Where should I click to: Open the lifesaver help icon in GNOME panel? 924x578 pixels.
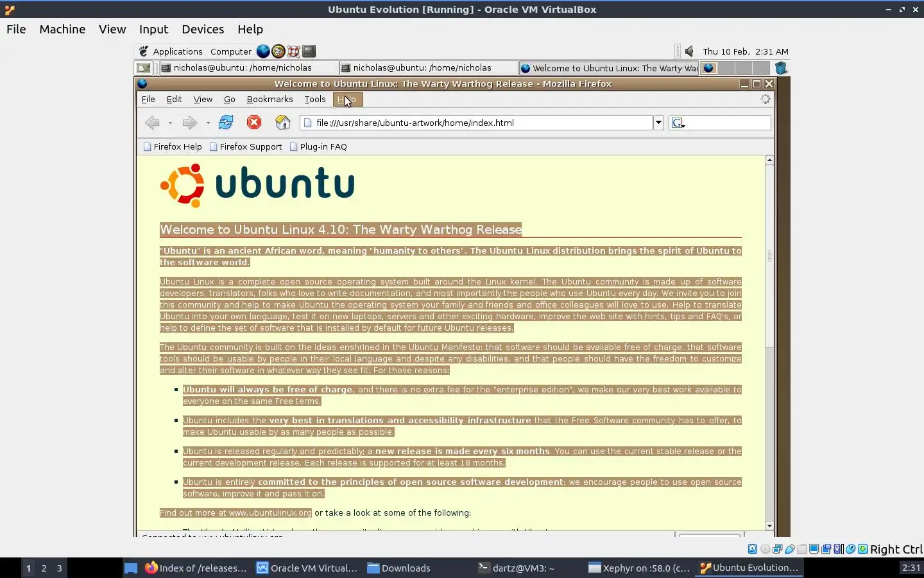tap(293, 51)
